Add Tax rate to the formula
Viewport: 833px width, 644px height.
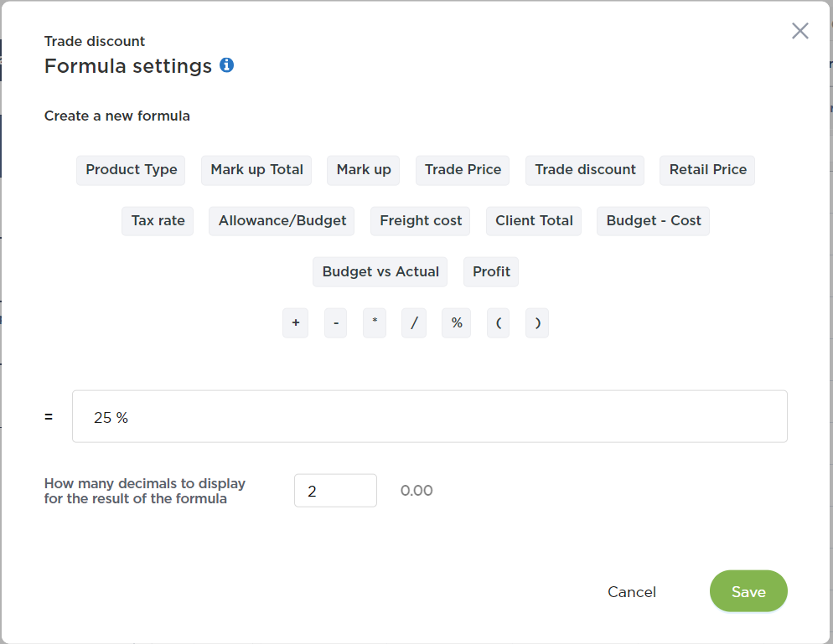(x=158, y=221)
